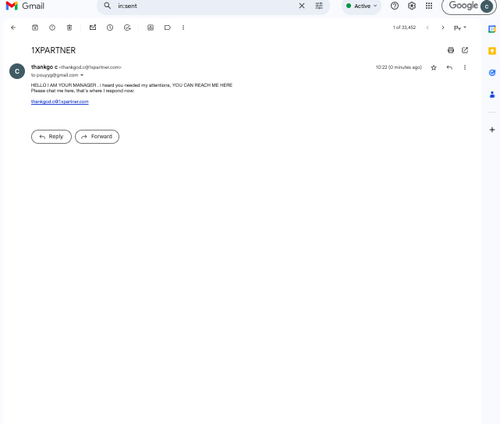Open the Google account avatar
The height and width of the screenshot is (424, 500).
pos(487,6)
